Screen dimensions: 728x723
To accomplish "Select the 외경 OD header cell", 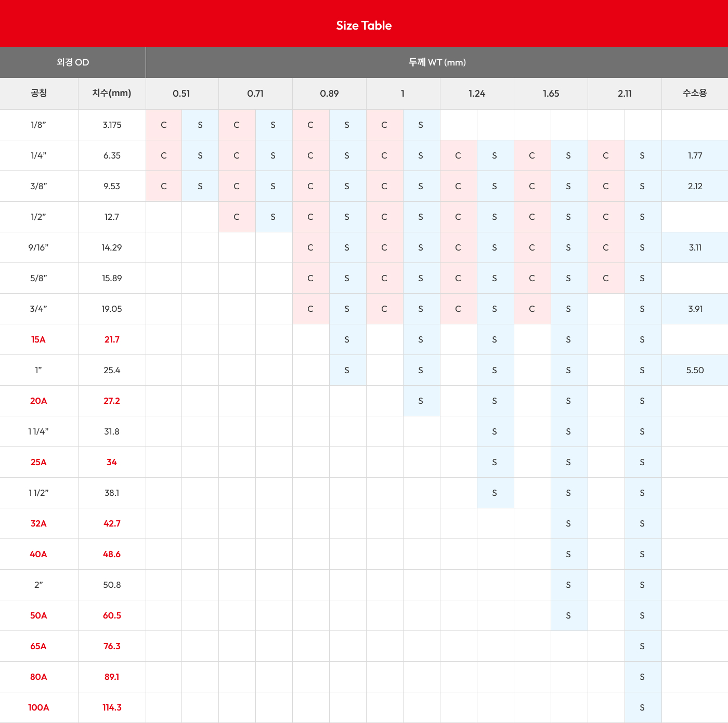I will coord(73,62).
